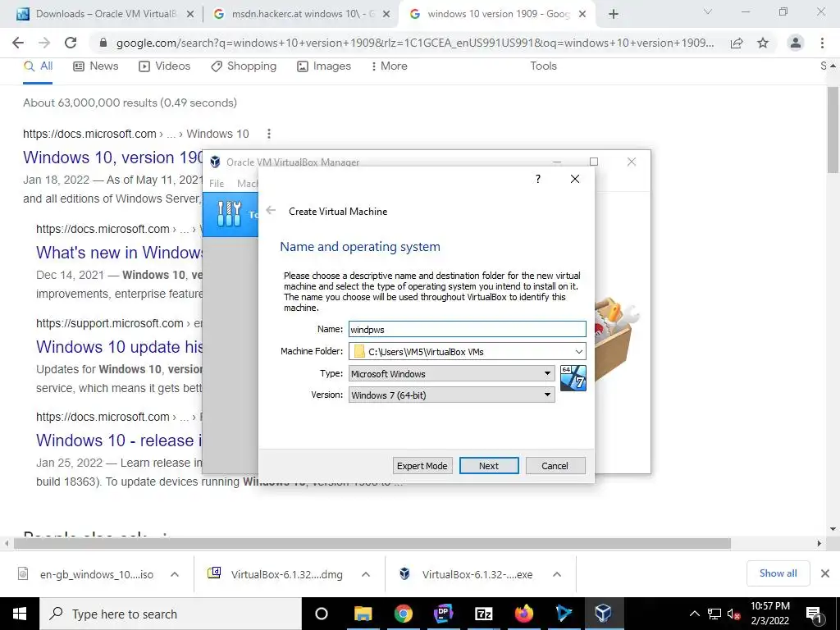Open the DataGrip DP taskbar icon
This screenshot has width=840, height=630.
pyautogui.click(x=444, y=614)
